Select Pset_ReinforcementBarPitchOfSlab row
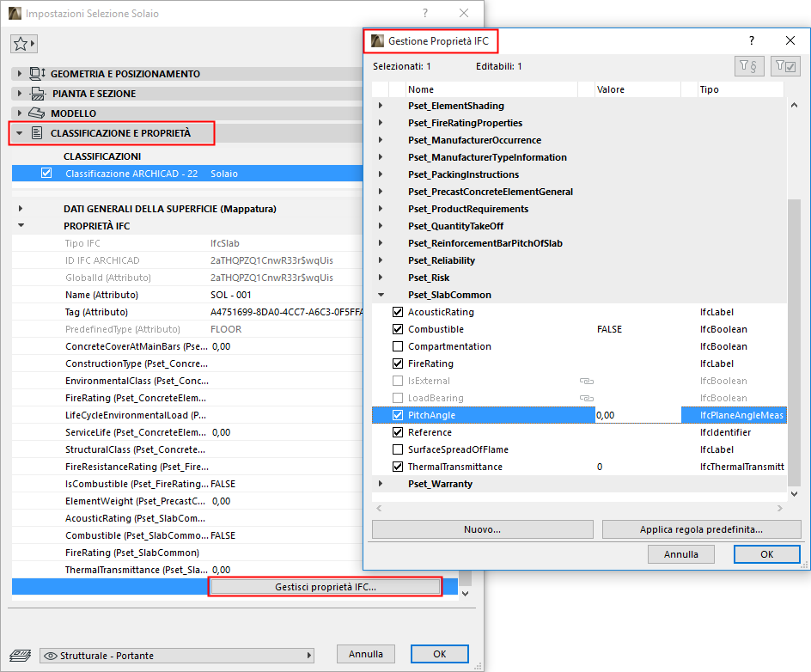 click(x=579, y=243)
